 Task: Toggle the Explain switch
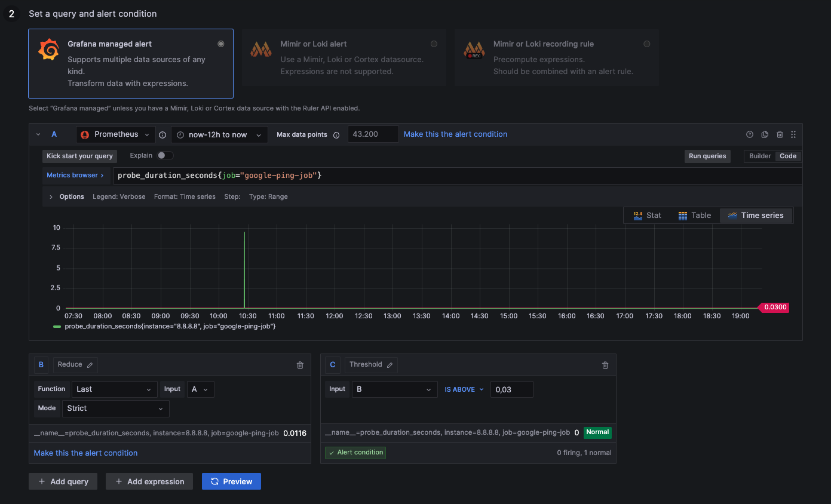point(165,155)
